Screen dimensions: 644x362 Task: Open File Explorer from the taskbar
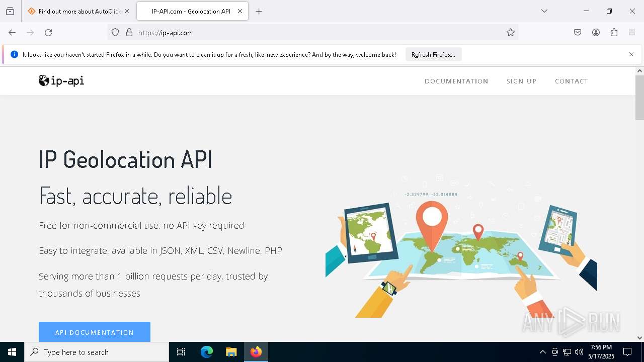point(231,352)
